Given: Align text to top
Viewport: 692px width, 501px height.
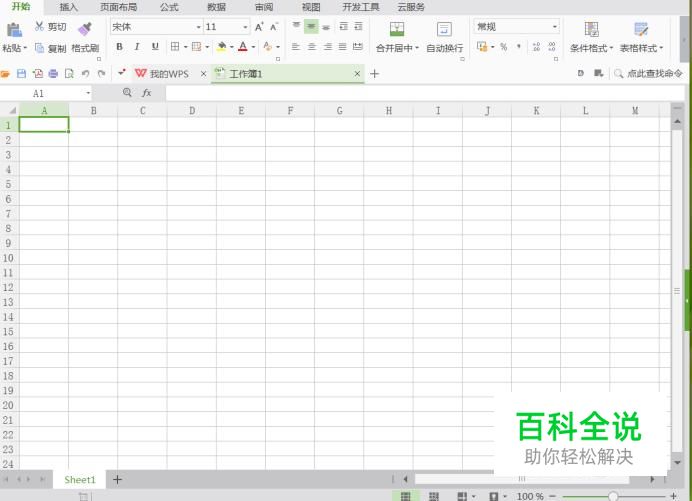Looking at the screenshot, I should point(296,26).
